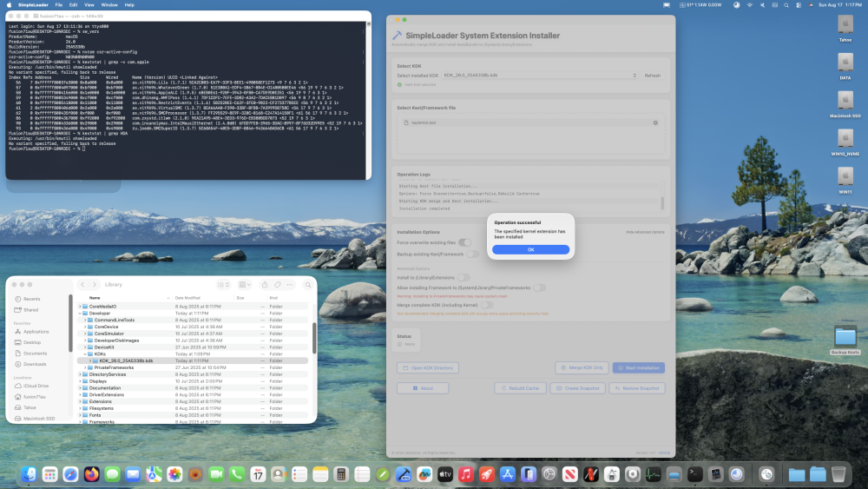Expand the PrivateFrameworks folder in Finder
Screen dimensions: 868x489
(x=85, y=367)
